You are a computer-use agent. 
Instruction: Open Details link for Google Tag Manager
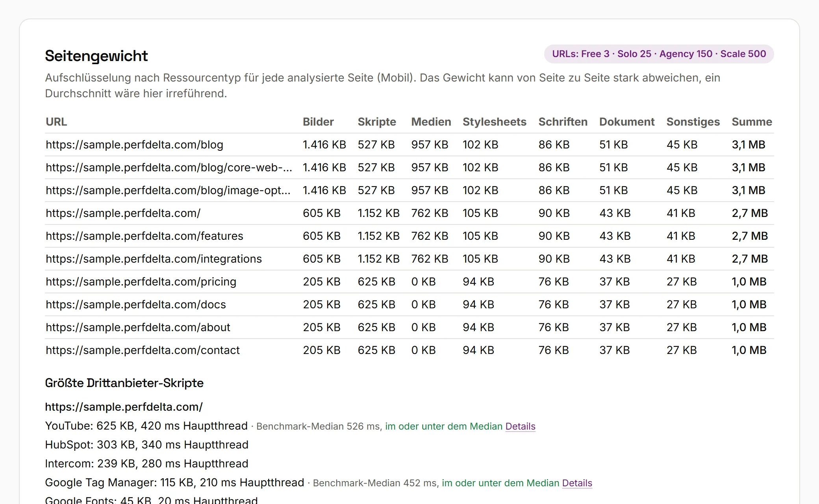click(x=577, y=483)
